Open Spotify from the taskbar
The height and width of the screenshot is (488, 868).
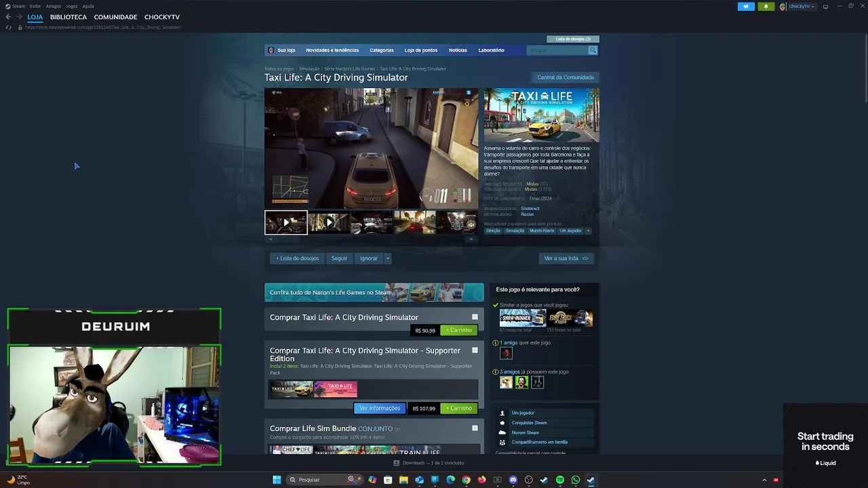click(x=560, y=480)
